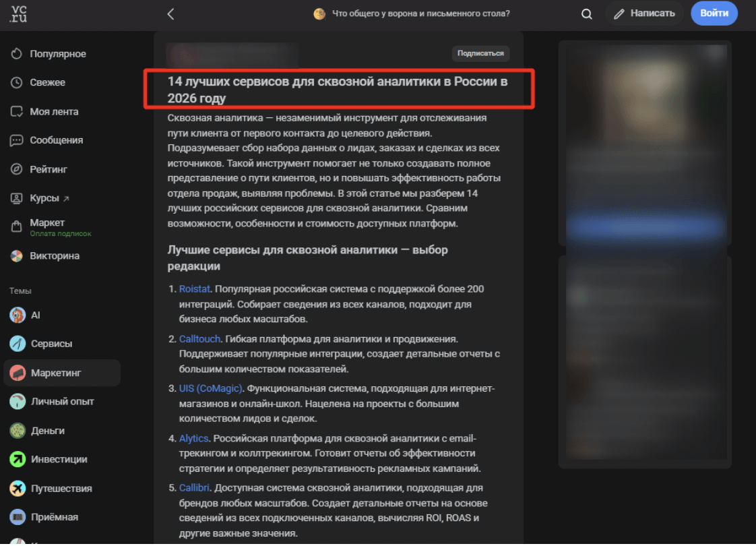Image resolution: width=756 pixels, height=546 pixels.
Task: Click the Сервисы topic avatar icon
Action: 18,344
